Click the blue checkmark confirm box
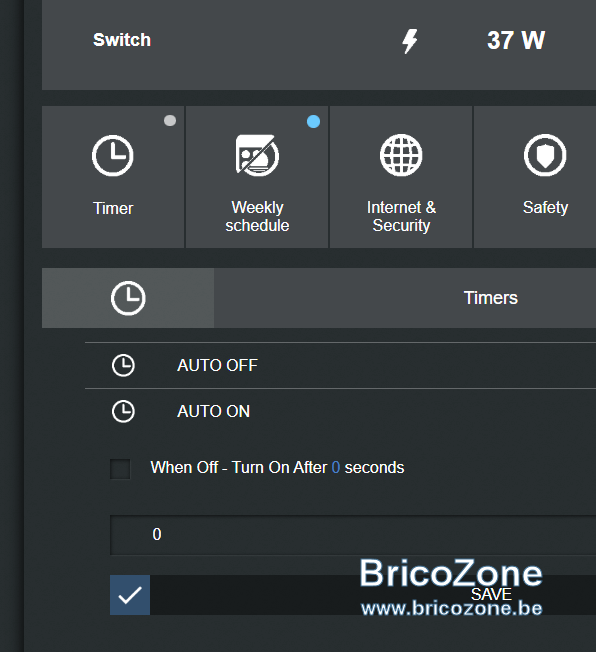596x652 pixels. coord(130,595)
